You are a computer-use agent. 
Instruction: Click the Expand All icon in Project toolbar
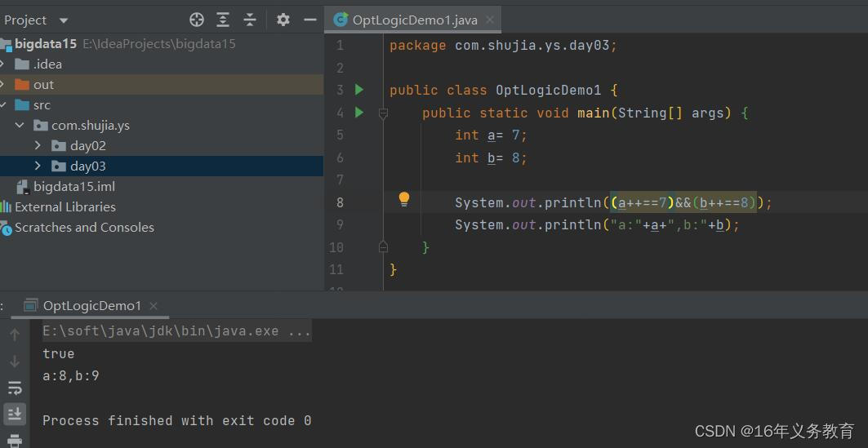coord(223,20)
